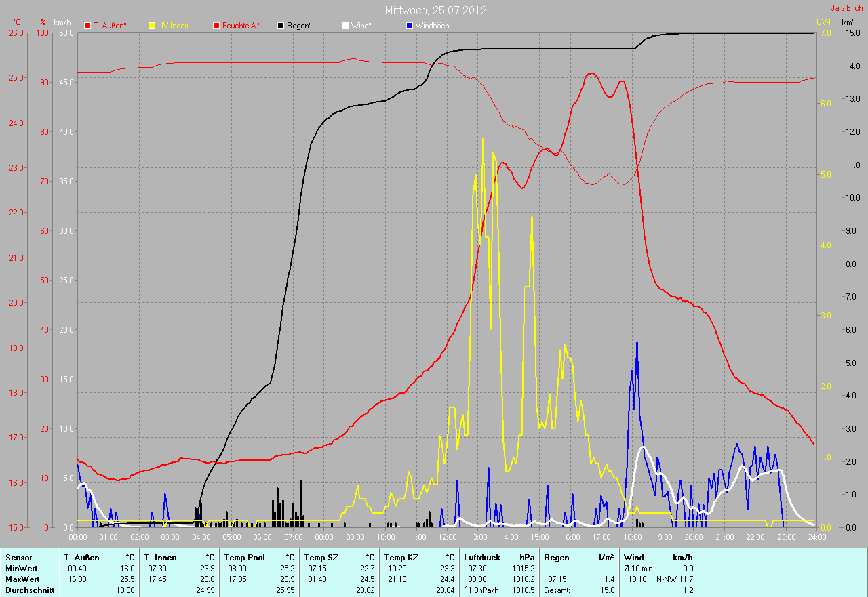
Task: Click the yellow "UV-I" axis unit label
Action: 824,22
